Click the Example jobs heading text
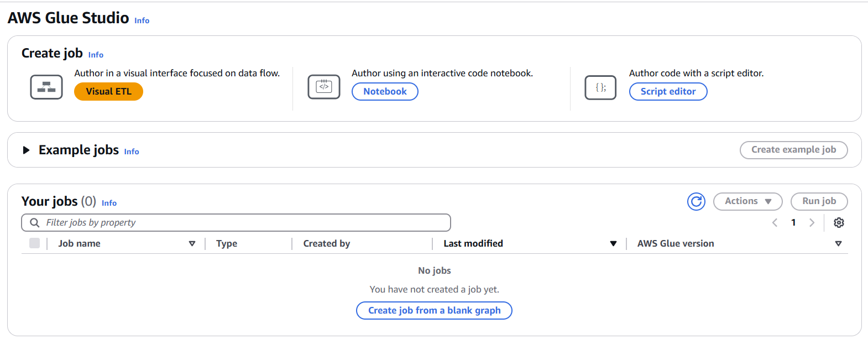This screenshot has height=360, width=868. (x=79, y=150)
